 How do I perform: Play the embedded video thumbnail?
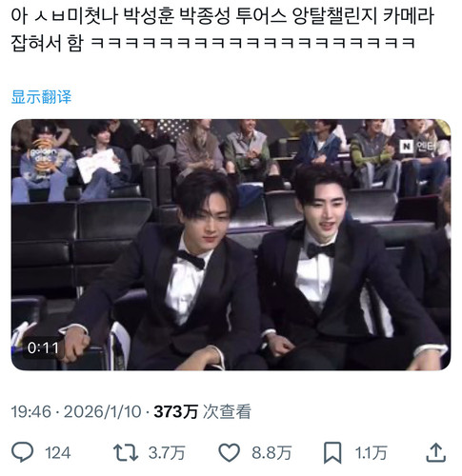pos(231,245)
